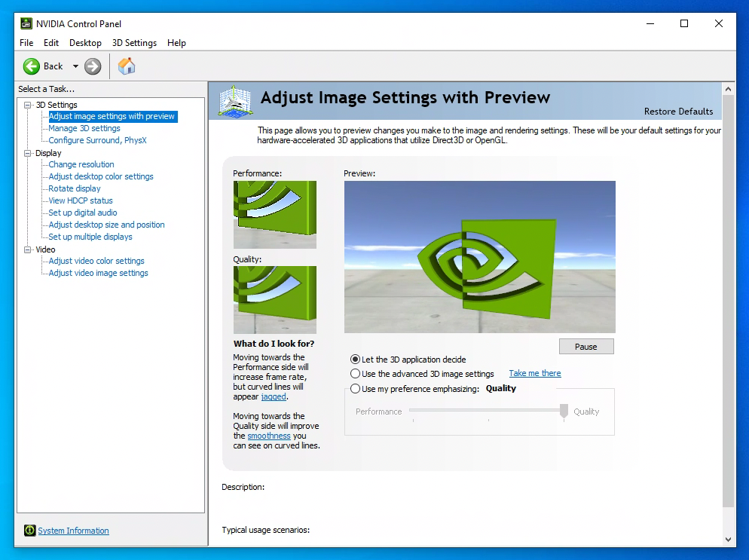Collapse the 3D Settings tree node

coord(28,105)
